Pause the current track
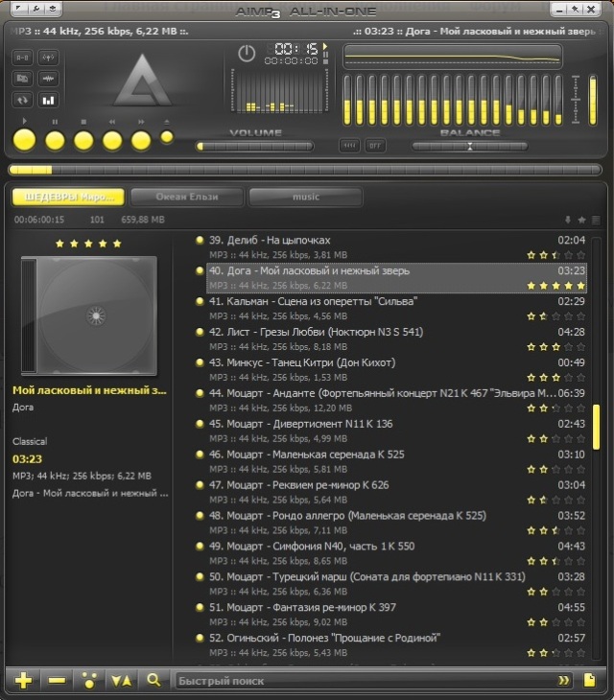 pyautogui.click(x=55, y=141)
